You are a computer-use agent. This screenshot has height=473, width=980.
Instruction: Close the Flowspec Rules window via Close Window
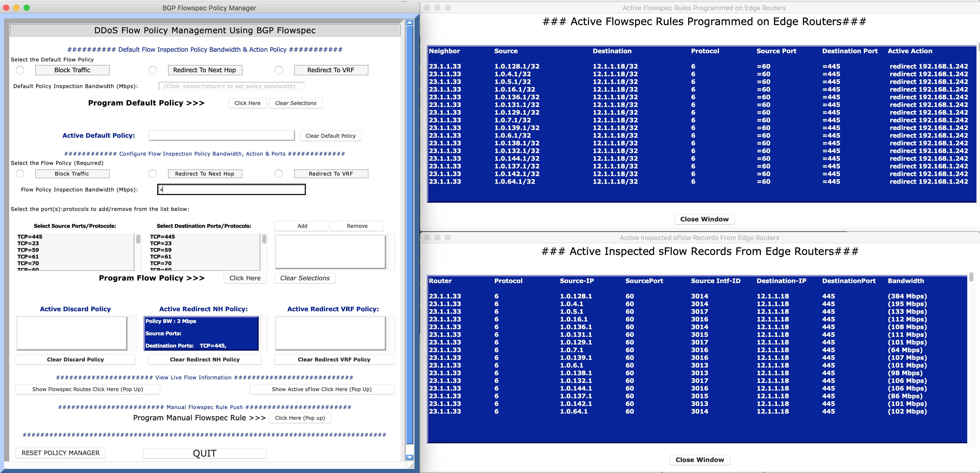[704, 219]
